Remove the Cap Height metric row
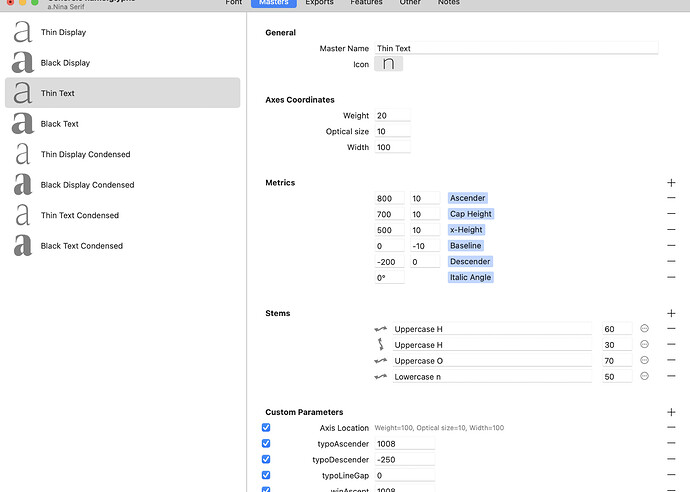Screen dimensions: 690x492 671,214
